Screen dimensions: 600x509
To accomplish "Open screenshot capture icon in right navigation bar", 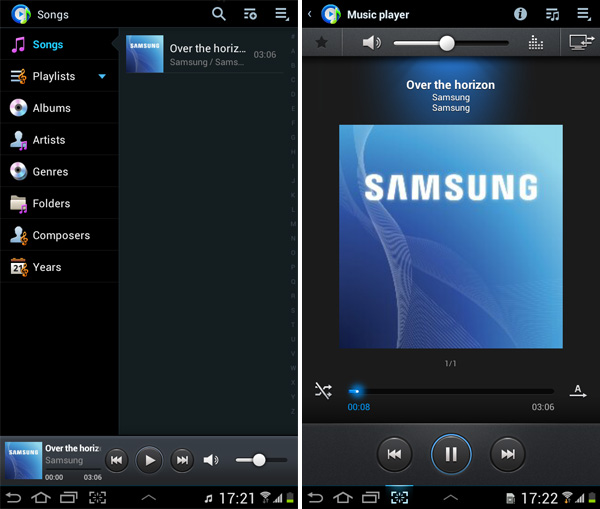I will pos(400,497).
